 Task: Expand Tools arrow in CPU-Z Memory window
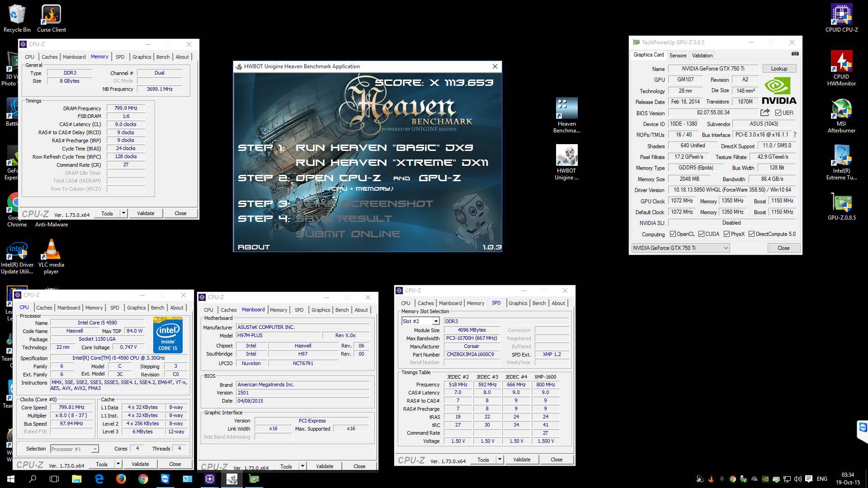point(123,213)
